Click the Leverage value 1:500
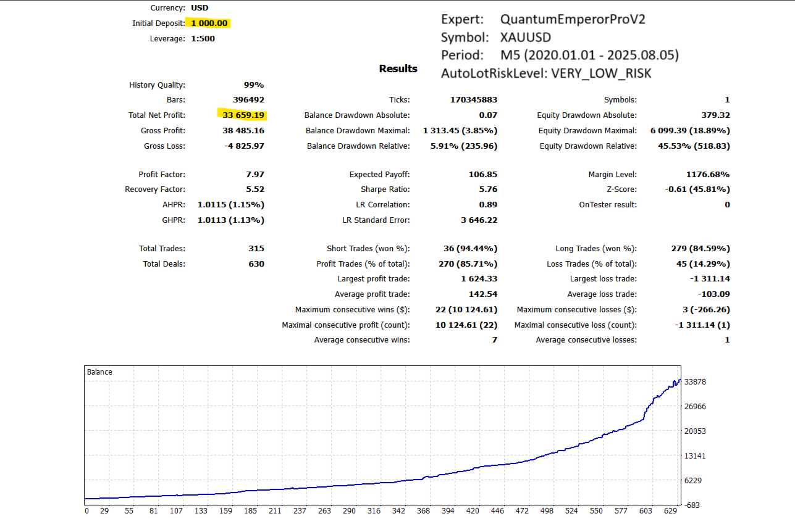The height and width of the screenshot is (532, 795). point(203,39)
